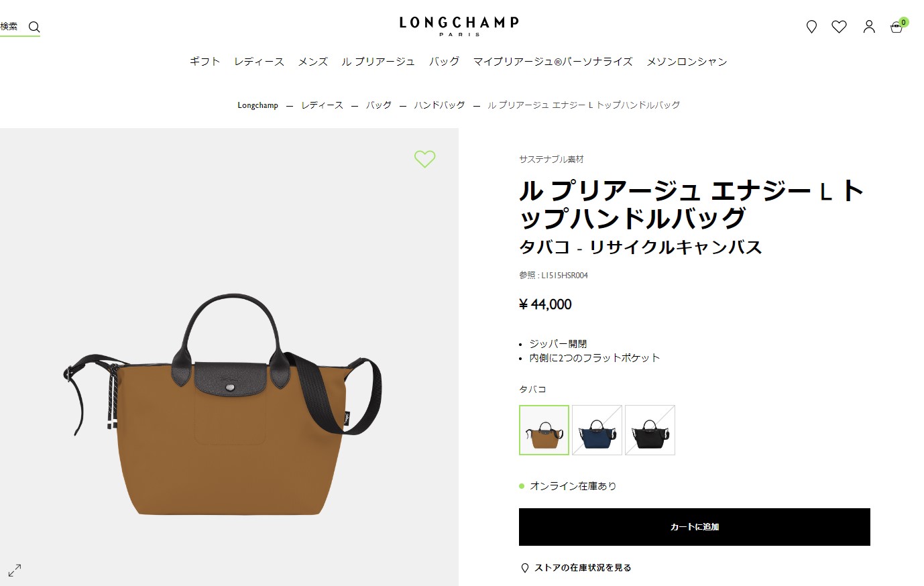Open the wishlist heart in header
Viewport: 924px width, 586px height.
839,27
